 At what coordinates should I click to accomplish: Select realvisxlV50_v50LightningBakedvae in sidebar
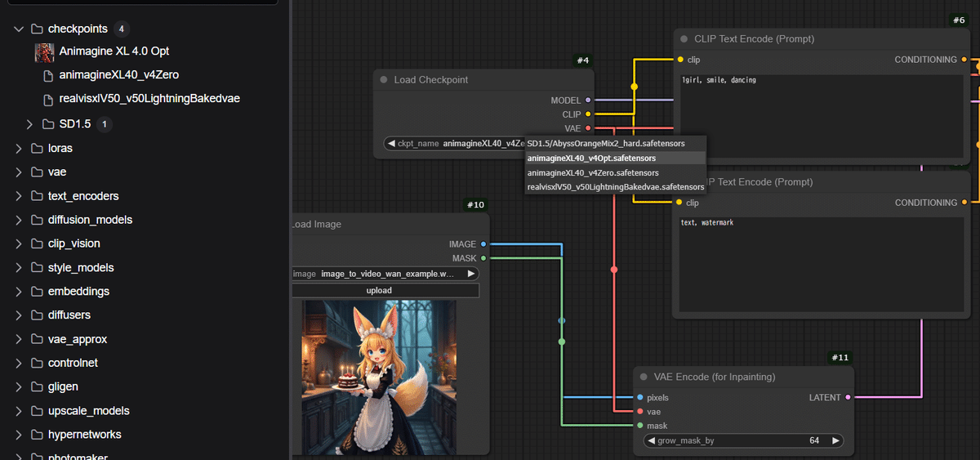149,99
